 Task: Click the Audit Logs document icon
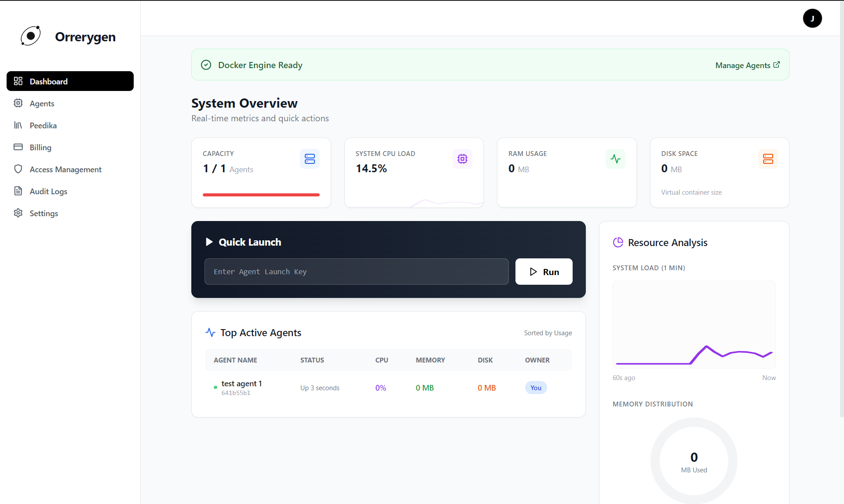(18, 191)
